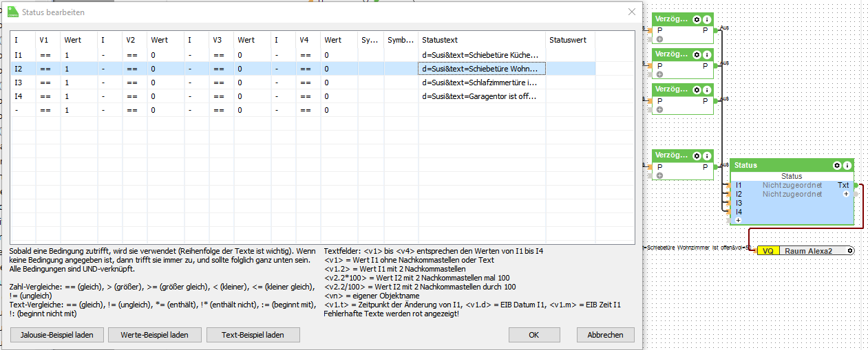Click the 'Sy...' column header

point(370,40)
